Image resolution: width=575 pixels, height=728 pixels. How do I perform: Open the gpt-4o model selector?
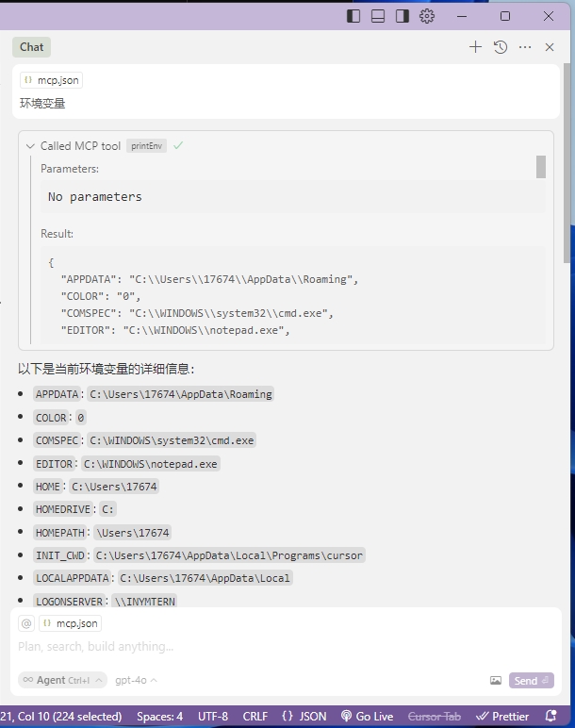click(x=136, y=680)
